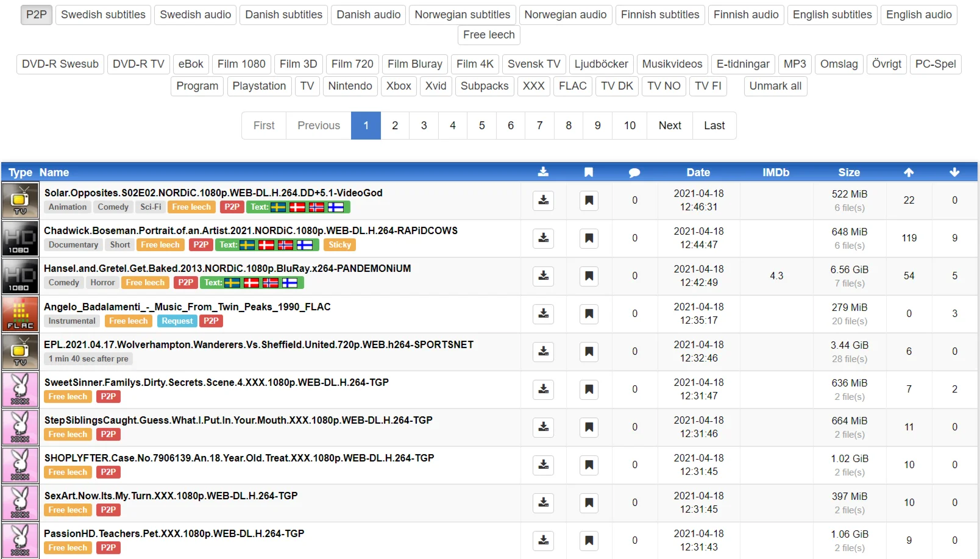Click the FLAC category icon for Angelo_Badalamenti
Viewport: 980px width, 559px height.
(20, 314)
